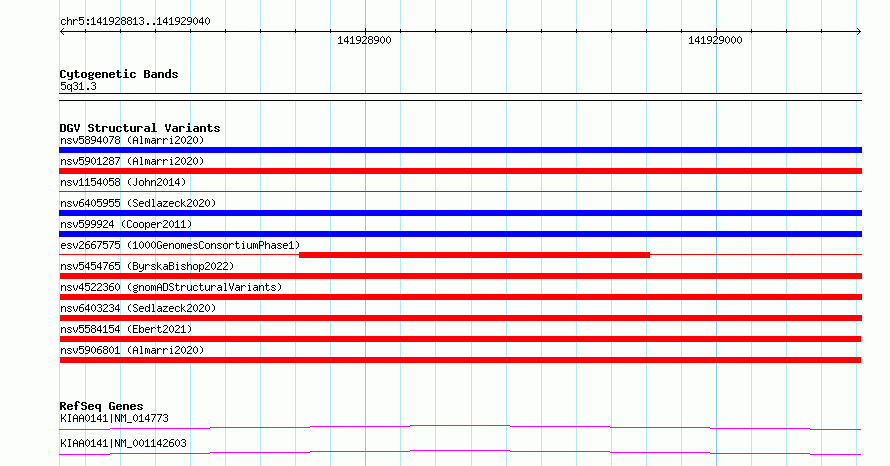Click the red bar for nsv5901287
The image size is (890, 466).
[x=460, y=171]
